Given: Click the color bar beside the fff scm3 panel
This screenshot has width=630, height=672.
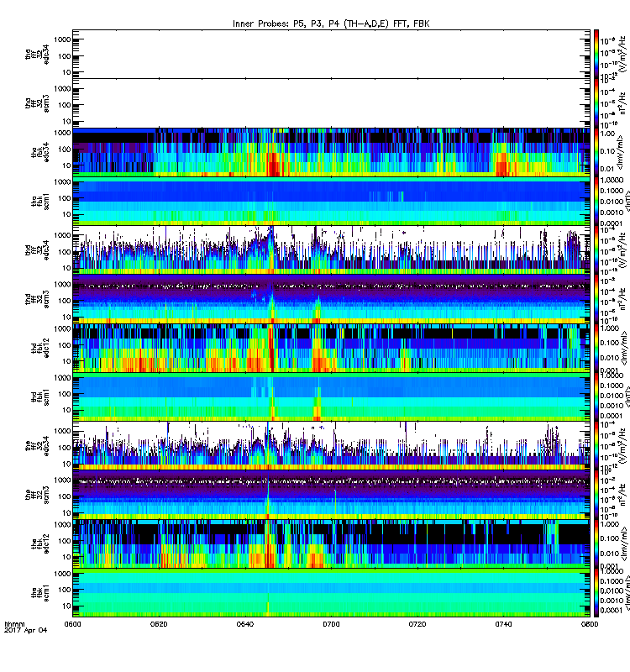Looking at the screenshot, I should point(596,496).
